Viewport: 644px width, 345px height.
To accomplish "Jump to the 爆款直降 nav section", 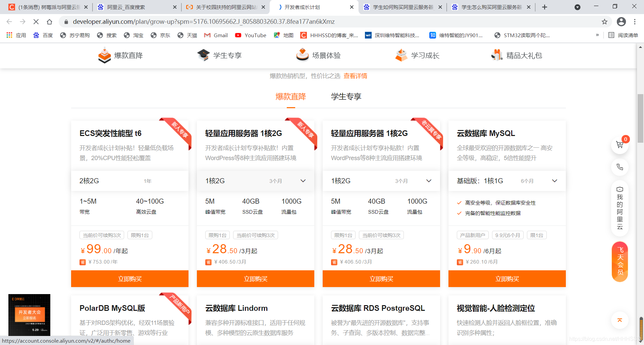I will pyautogui.click(x=120, y=55).
